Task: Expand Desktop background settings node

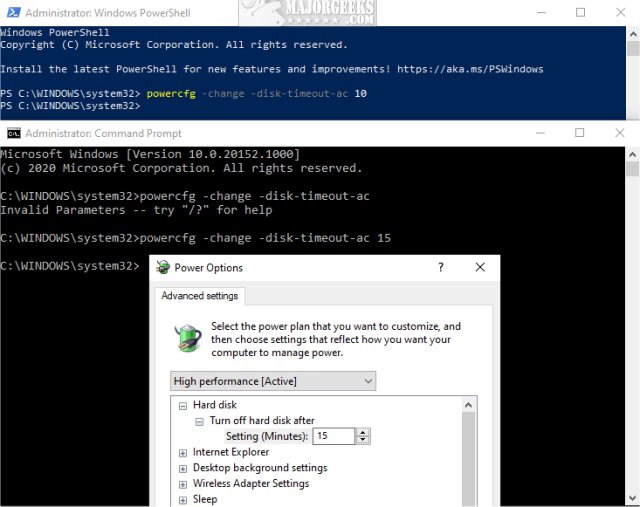Action: click(x=183, y=468)
